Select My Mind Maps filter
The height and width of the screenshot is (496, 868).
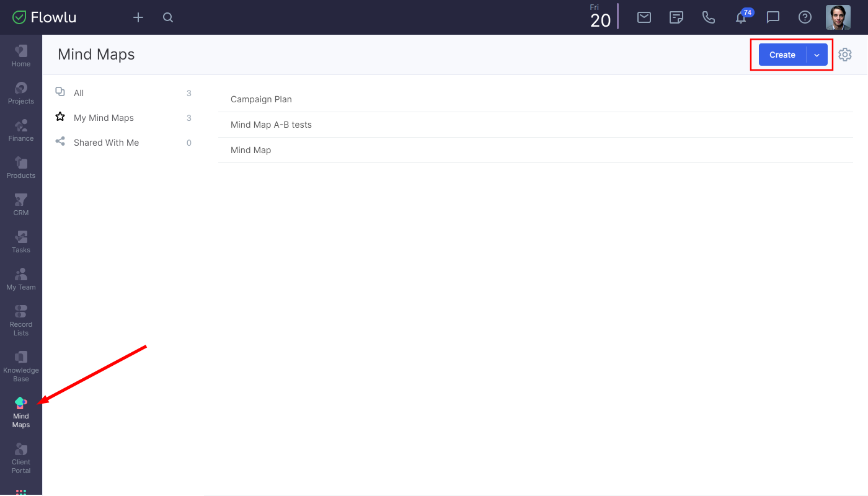pos(123,118)
